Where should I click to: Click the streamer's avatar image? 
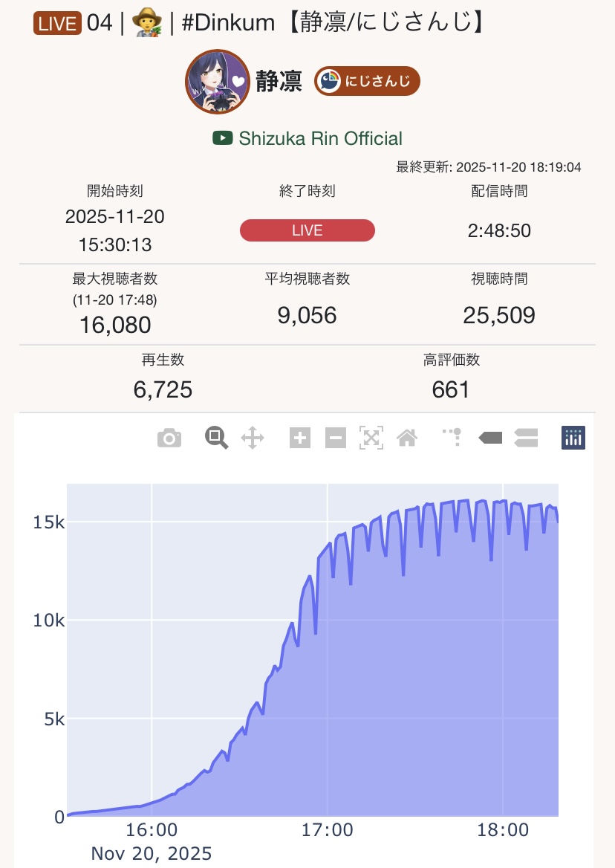(217, 82)
